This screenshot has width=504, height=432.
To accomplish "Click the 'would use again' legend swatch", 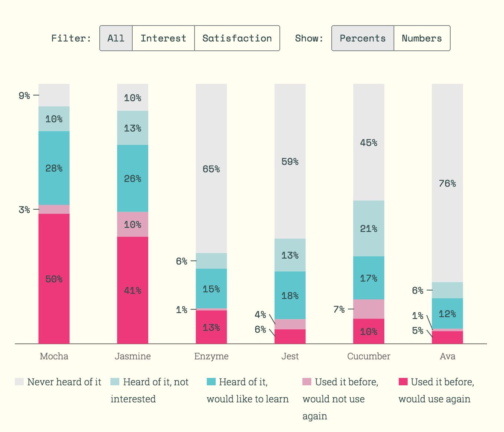I will pyautogui.click(x=403, y=382).
